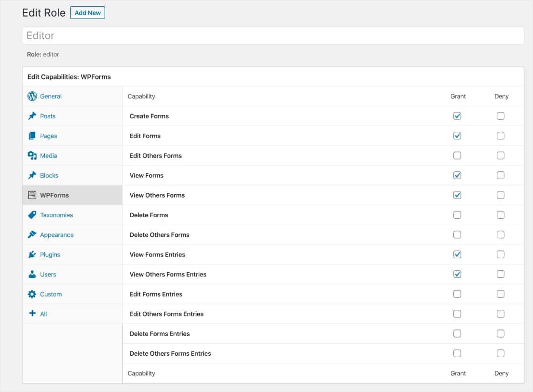Click the Delete Others Forms Entries label
The width and height of the screenshot is (533, 392).
click(171, 354)
